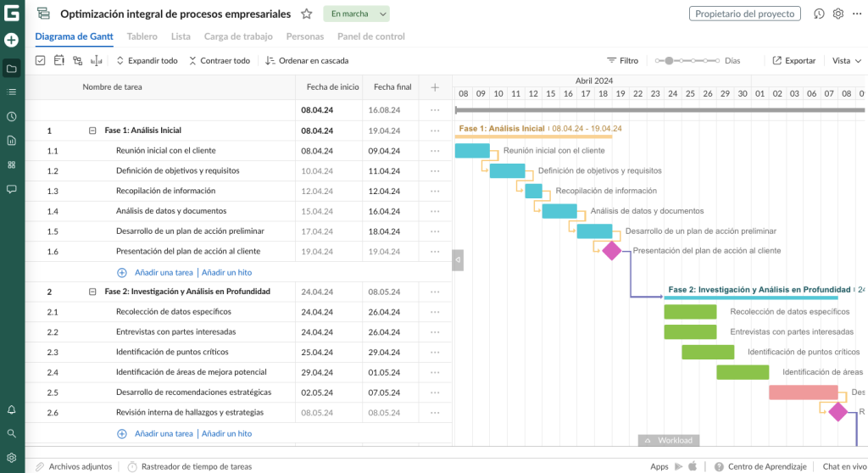Viewport: 868px width, 473px height.
Task: Click Añadir una tarea under Fase 2
Action: click(x=164, y=434)
